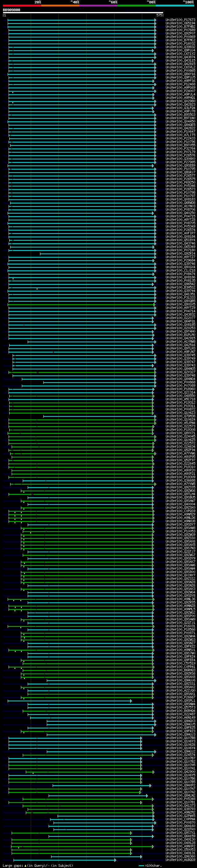Screen dimensions: 197x868
Task: Click label UniRef100_Q9FUJ5
Action: (x=180, y=77)
